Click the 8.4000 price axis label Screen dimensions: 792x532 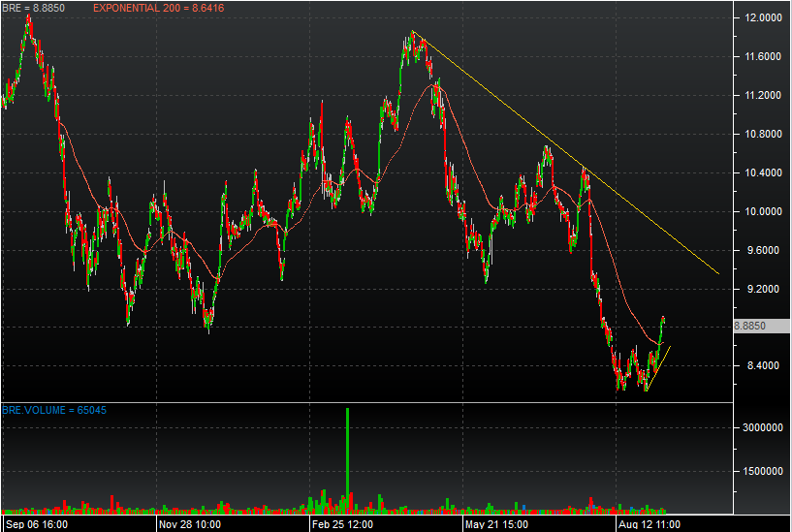coord(763,365)
